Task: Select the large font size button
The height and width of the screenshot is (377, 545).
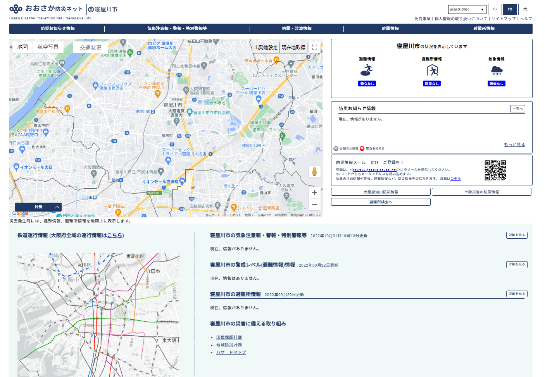Action: (x=525, y=9)
